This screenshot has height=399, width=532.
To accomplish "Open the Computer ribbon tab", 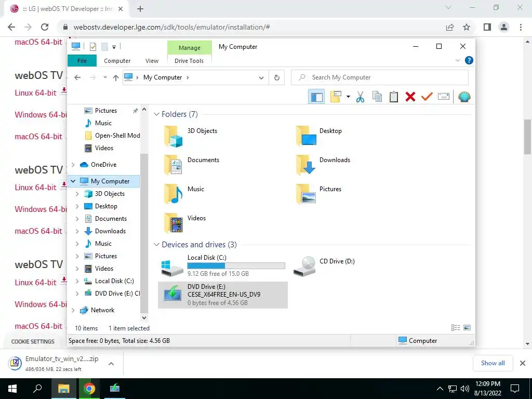I will click(x=117, y=61).
